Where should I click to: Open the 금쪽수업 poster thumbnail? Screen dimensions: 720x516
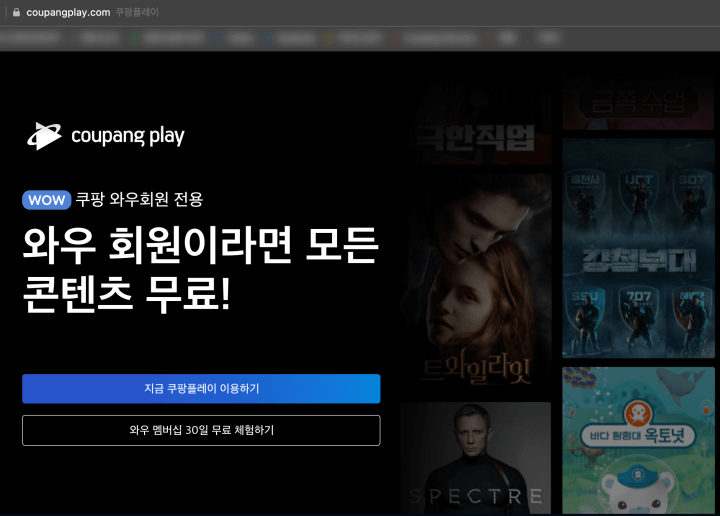[638, 102]
